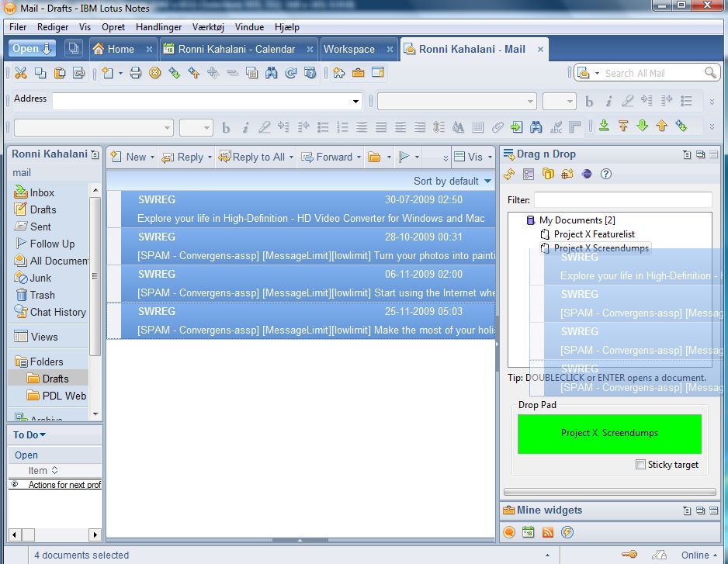Open the Værktøj menu
The width and height of the screenshot is (728, 564).
click(209, 27)
